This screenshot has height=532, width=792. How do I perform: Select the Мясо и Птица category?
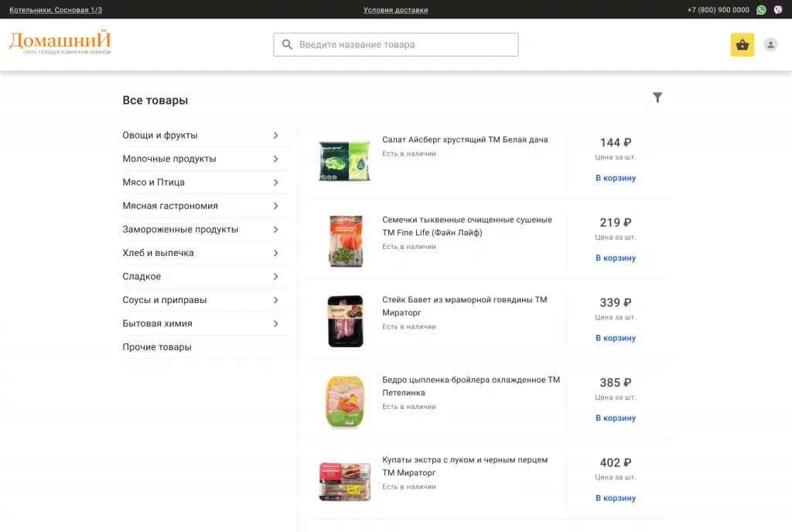153,182
